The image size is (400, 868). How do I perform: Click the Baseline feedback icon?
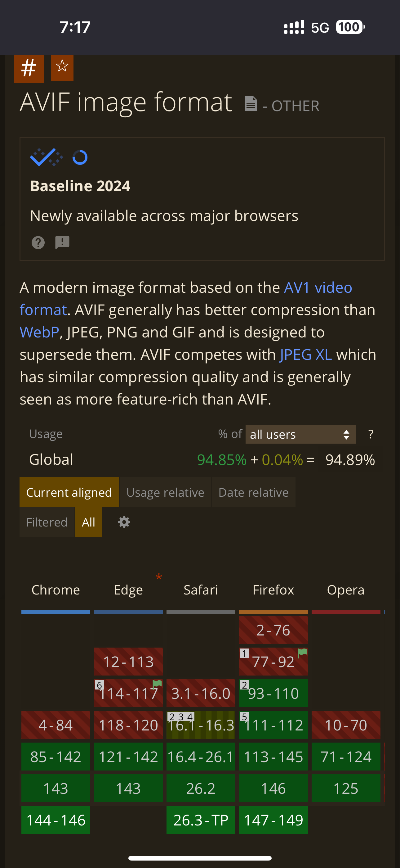click(x=62, y=242)
